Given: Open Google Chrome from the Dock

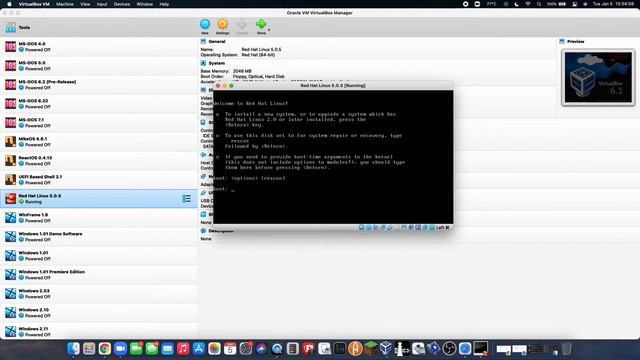Looking at the screenshot, I should 104,349.
